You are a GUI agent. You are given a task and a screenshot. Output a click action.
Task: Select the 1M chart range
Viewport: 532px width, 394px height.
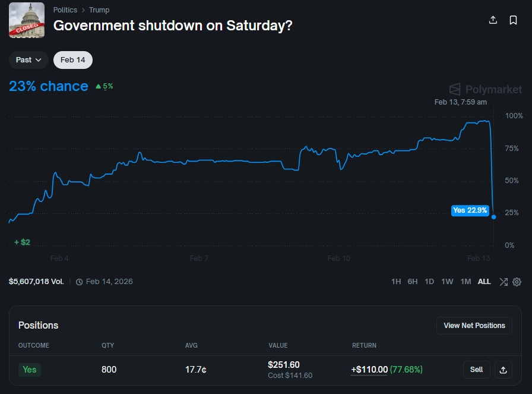(x=465, y=281)
